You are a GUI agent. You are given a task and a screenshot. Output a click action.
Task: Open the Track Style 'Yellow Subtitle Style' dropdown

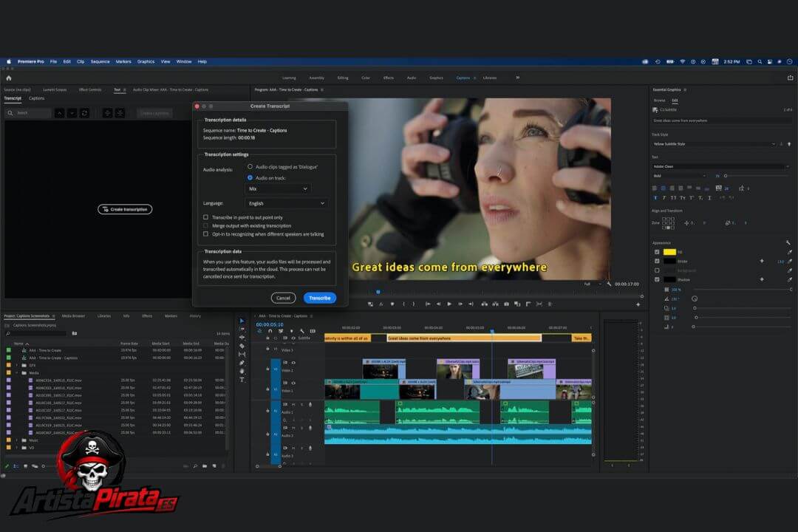[x=714, y=144]
